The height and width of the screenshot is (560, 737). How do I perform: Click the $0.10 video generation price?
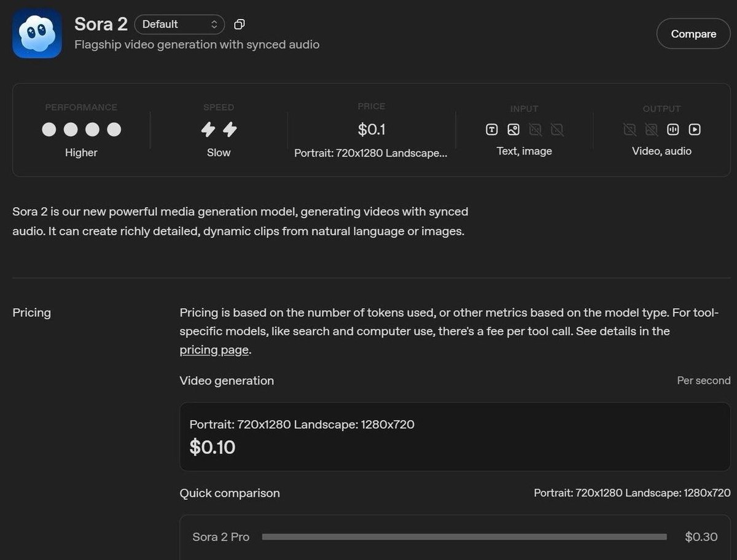pos(213,447)
